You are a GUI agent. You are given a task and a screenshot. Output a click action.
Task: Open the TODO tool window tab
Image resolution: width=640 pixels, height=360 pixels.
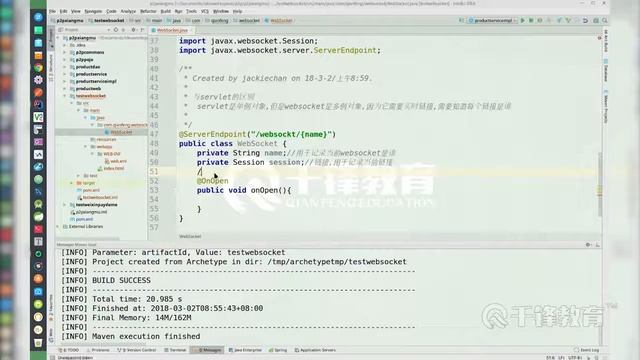coord(69,350)
